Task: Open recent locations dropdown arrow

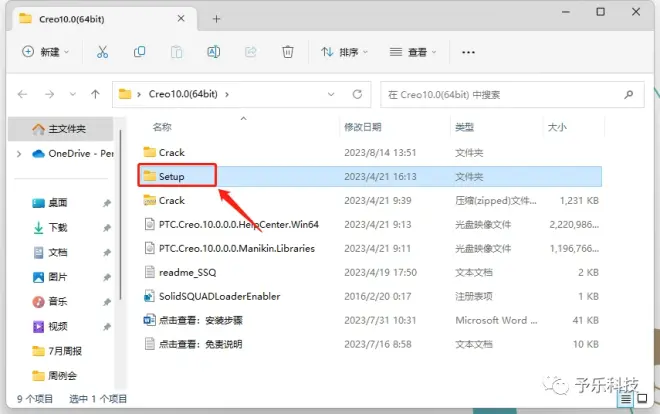Action: (73, 94)
